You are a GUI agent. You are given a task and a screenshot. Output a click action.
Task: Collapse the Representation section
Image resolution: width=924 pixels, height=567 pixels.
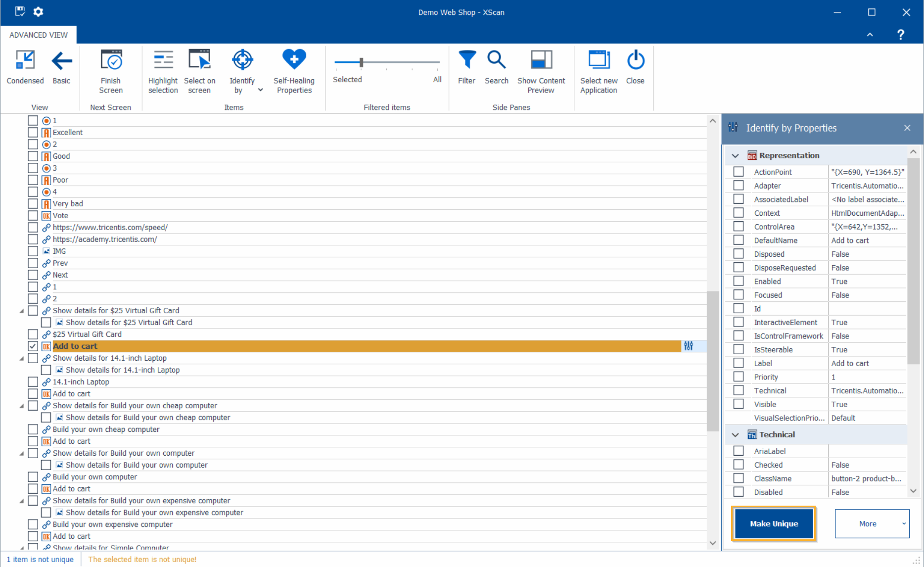pyautogui.click(x=736, y=155)
